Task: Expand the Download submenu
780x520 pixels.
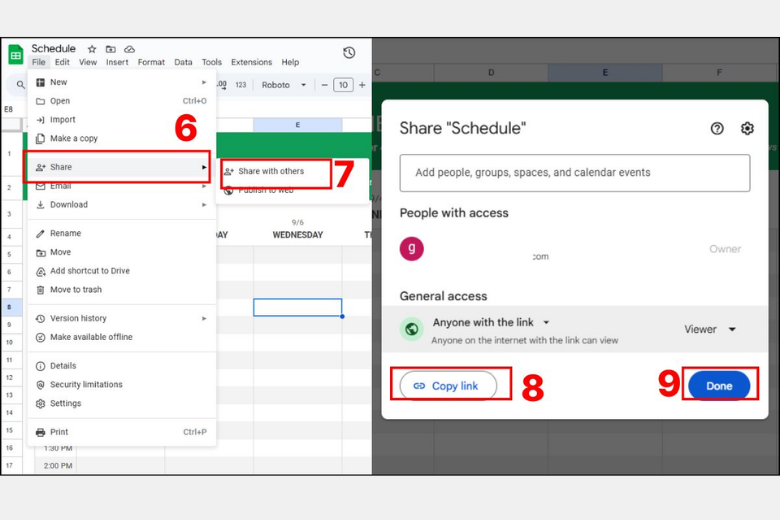Action: [x=204, y=205]
